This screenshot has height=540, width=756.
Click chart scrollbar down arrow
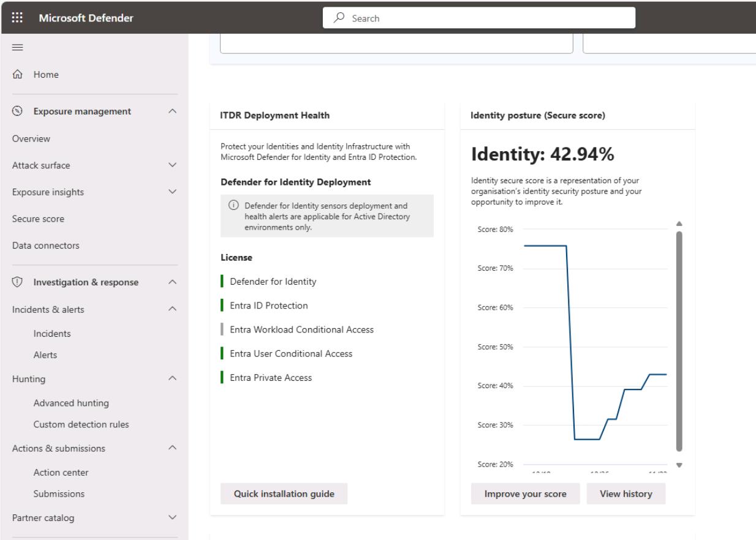click(x=679, y=465)
